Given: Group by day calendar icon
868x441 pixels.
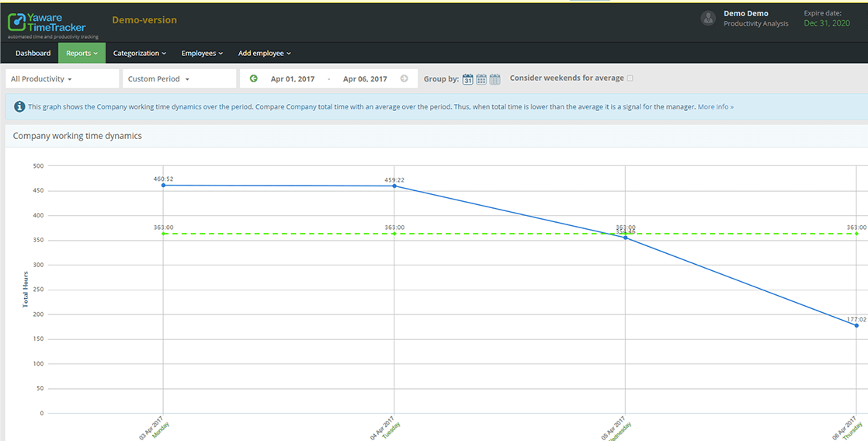Looking at the screenshot, I should [467, 78].
